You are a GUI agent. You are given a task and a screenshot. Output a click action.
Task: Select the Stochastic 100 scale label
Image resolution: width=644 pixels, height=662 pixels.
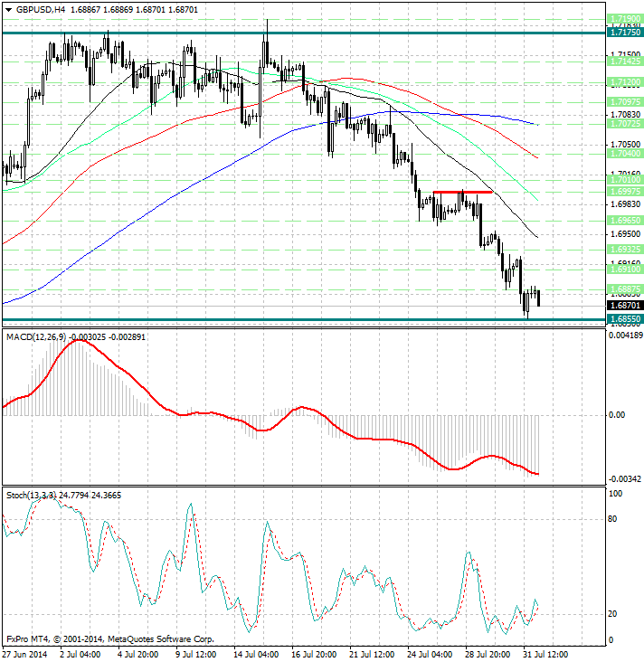click(616, 494)
